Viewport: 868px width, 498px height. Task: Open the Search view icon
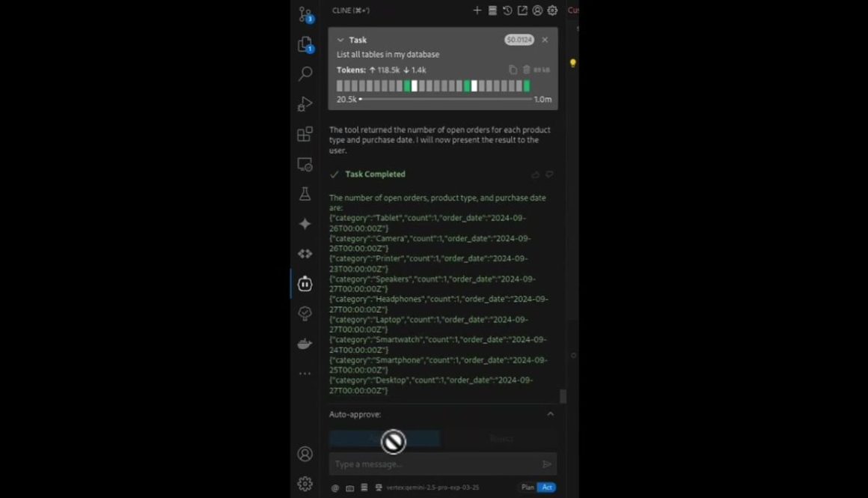click(305, 73)
